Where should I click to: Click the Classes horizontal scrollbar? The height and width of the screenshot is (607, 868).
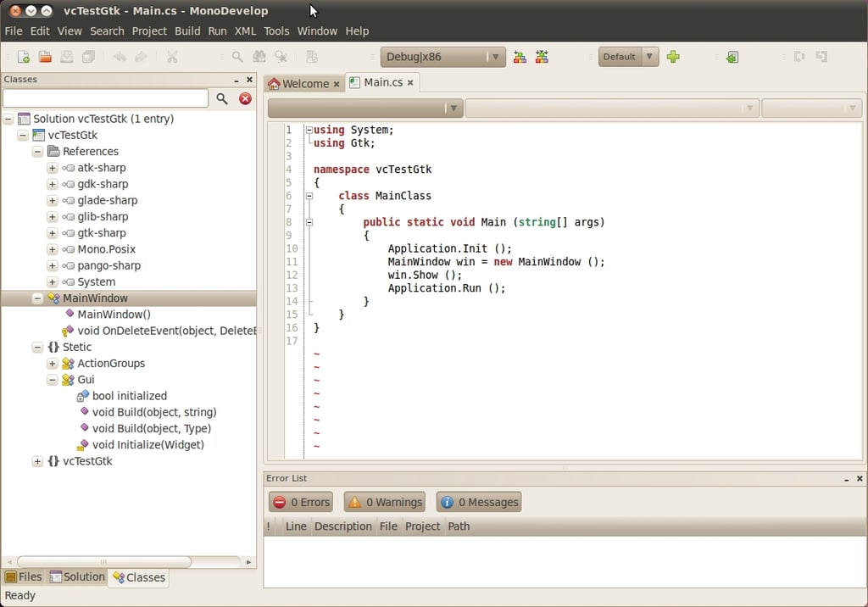tap(104, 561)
